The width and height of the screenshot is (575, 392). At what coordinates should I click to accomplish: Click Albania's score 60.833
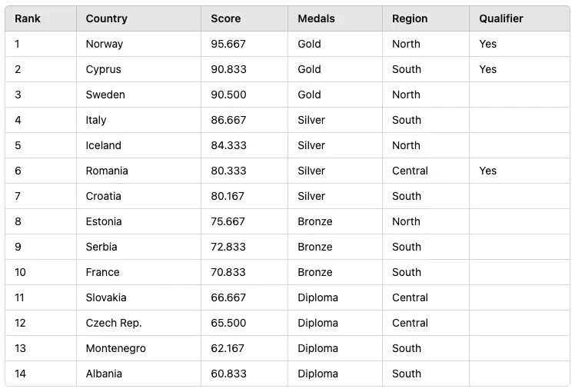pos(228,374)
